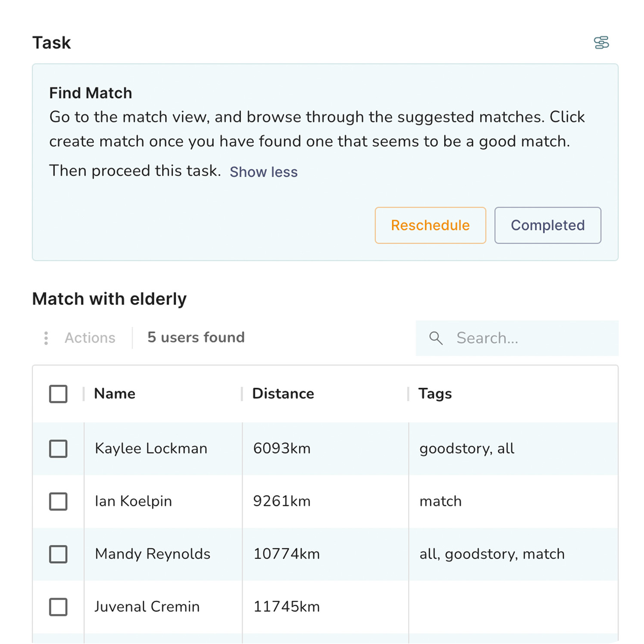The image size is (644, 644).
Task: Mark the task as Completed
Action: 547,225
